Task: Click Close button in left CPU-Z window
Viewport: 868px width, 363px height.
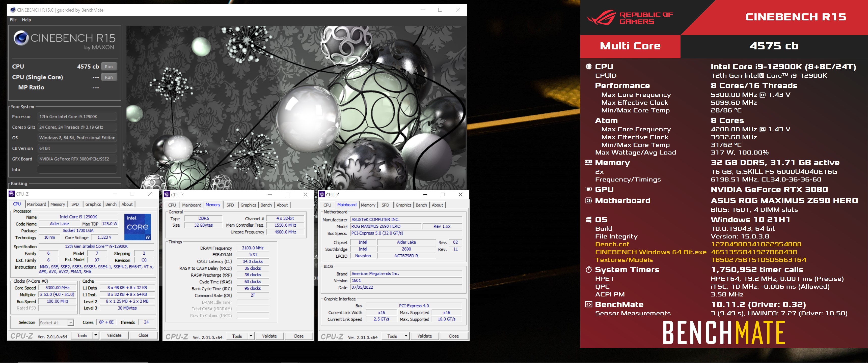Action: [143, 335]
